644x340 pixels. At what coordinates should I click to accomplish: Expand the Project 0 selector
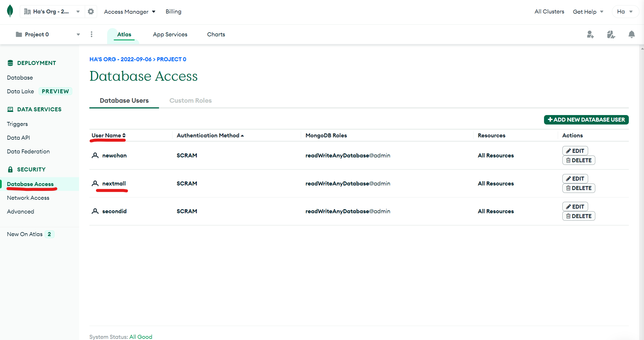pos(48,34)
